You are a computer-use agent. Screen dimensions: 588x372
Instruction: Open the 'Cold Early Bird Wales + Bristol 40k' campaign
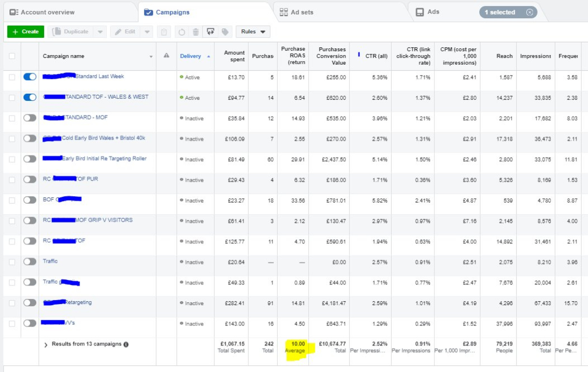tap(103, 138)
